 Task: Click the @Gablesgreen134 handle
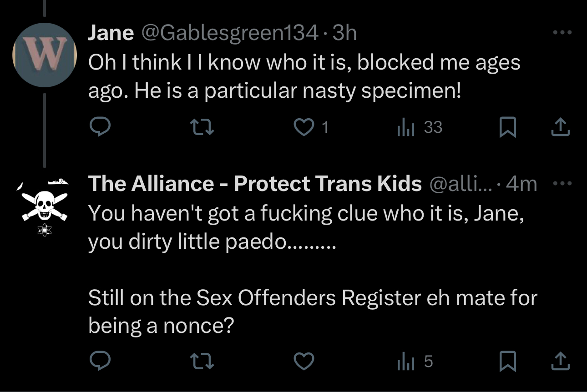pyautogui.click(x=230, y=33)
